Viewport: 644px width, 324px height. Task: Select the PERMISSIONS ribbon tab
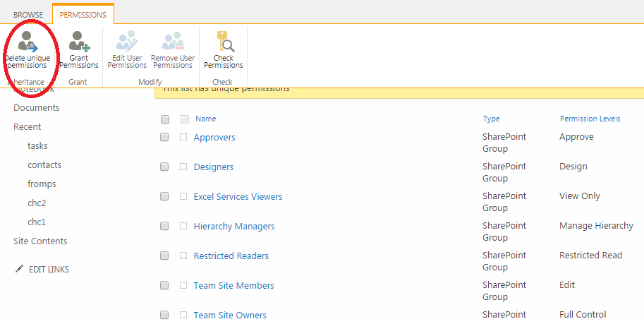point(83,15)
